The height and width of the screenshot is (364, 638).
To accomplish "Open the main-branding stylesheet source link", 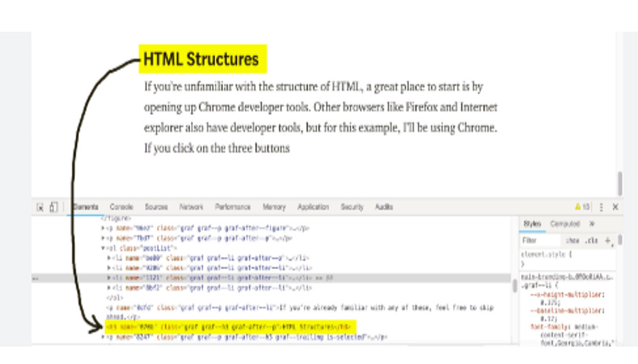I will tap(567, 277).
